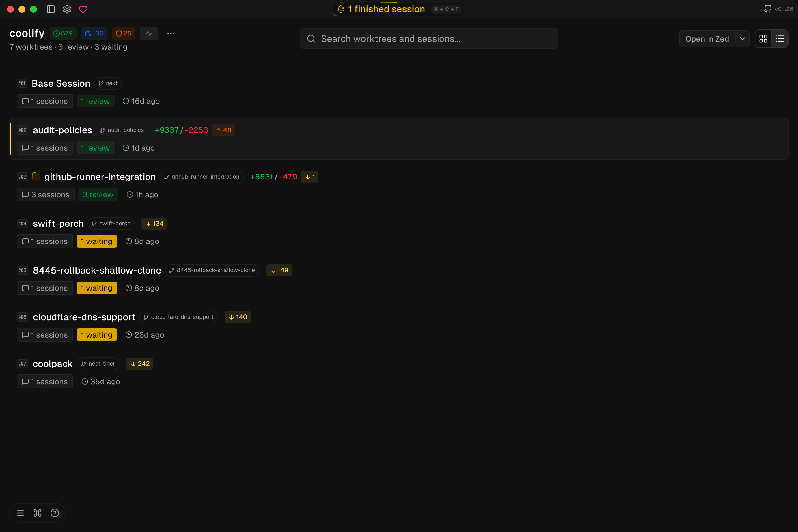Screen dimensions: 798x532
Task: Open the GitHub icon near version number
Action: (x=767, y=9)
